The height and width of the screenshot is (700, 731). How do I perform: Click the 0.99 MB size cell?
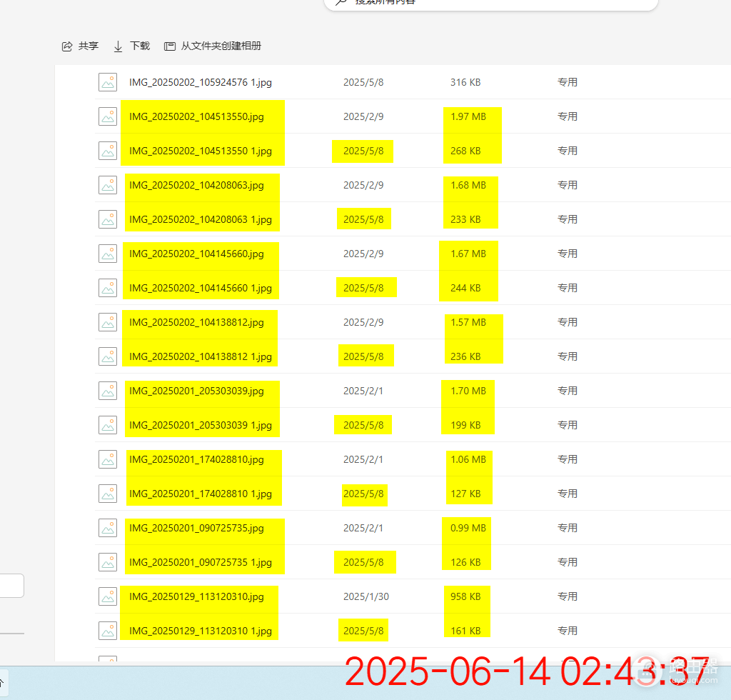tap(468, 528)
